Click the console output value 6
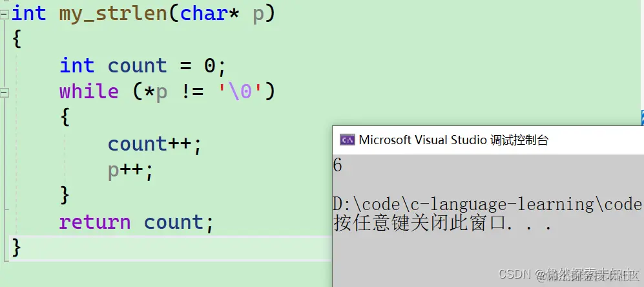Image resolution: width=644 pixels, height=287 pixels. 337,165
